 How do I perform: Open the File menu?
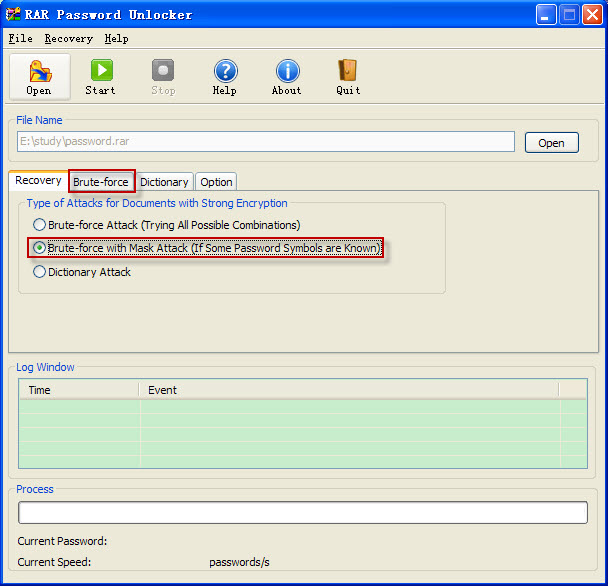[21, 38]
